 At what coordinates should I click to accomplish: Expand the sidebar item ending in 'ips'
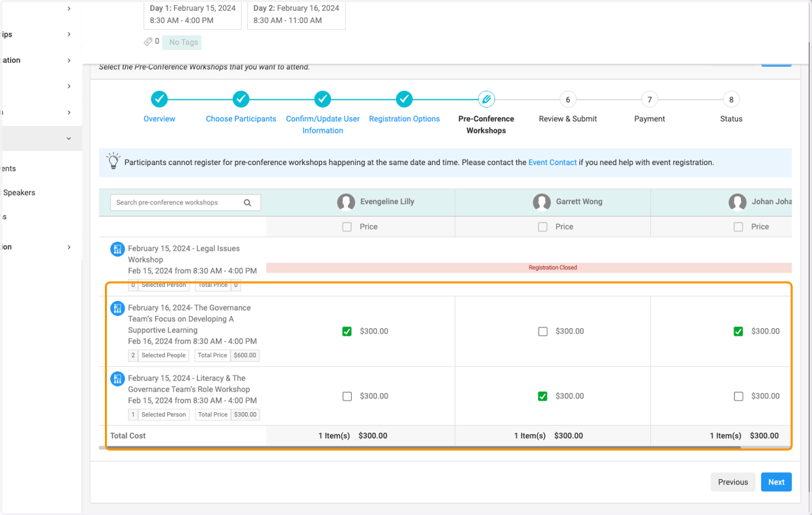69,35
